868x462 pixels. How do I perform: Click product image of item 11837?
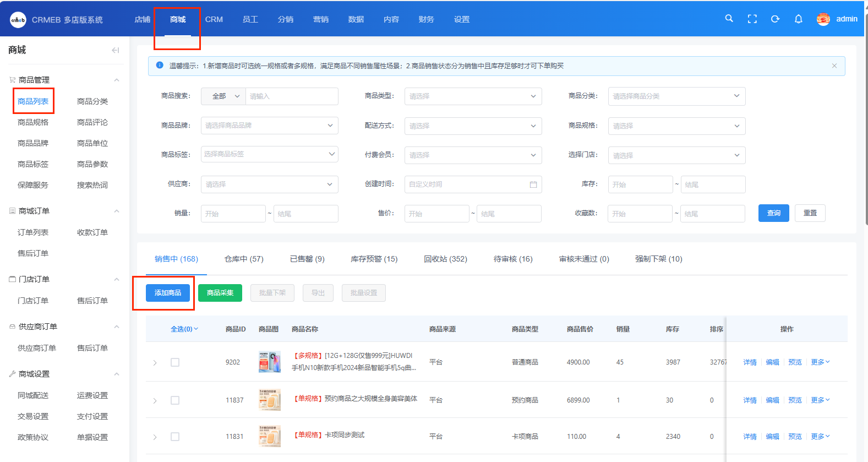coord(270,400)
